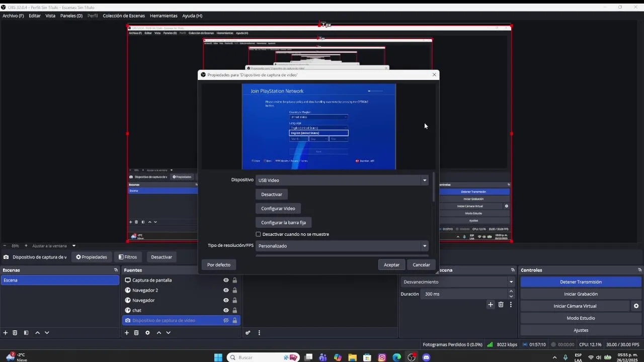This screenshot has width=644, height=362.
Task: Click the properties dialog vertical scrollbar
Action: coord(433,187)
